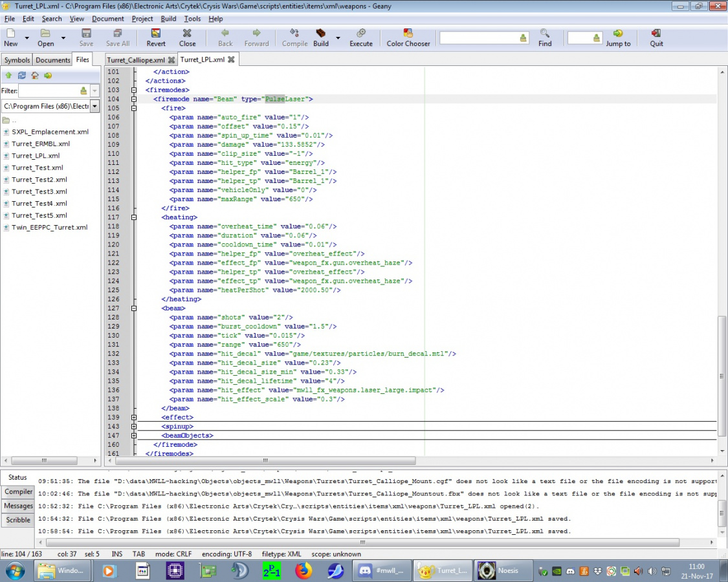
Task: Click the Quit toolbar icon
Action: [656, 34]
